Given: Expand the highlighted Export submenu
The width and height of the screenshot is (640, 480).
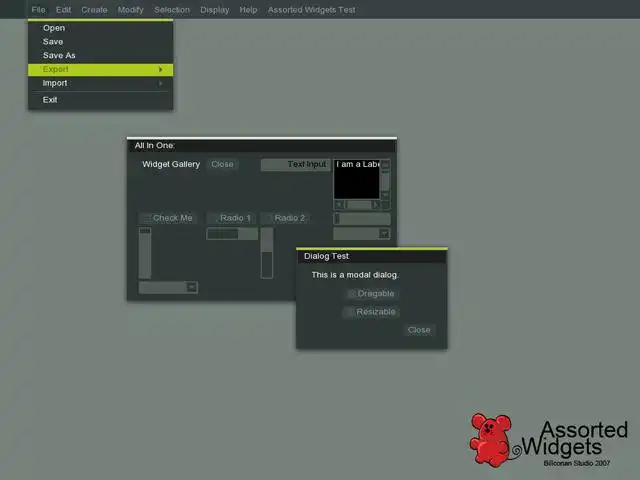Looking at the screenshot, I should tap(100, 69).
